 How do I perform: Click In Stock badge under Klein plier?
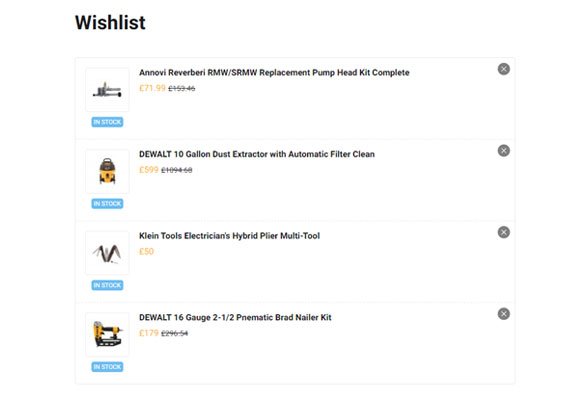pyautogui.click(x=107, y=285)
